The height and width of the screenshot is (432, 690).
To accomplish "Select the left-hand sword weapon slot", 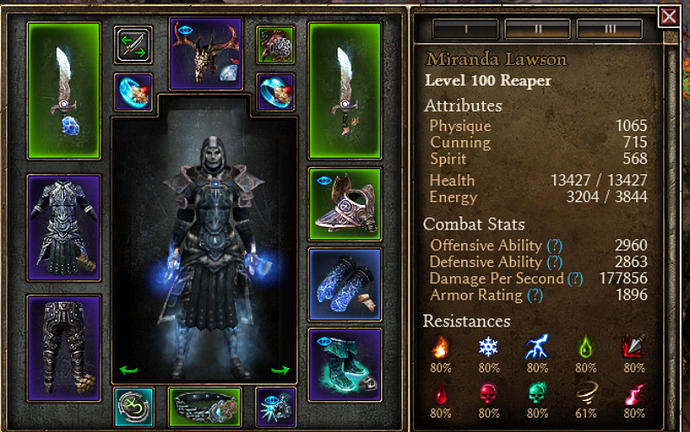I will [64, 91].
